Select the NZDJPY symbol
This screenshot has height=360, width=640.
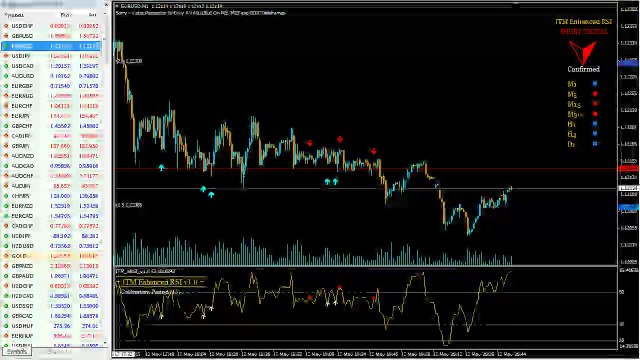(x=21, y=236)
